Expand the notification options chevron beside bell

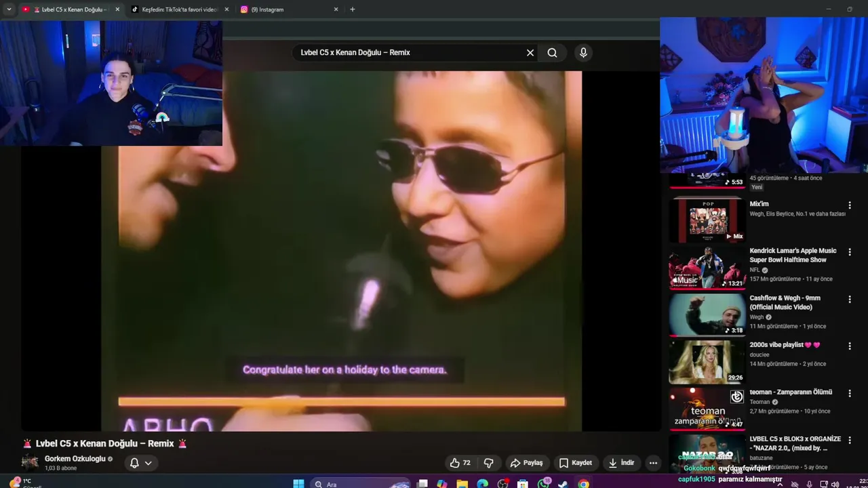tap(148, 463)
